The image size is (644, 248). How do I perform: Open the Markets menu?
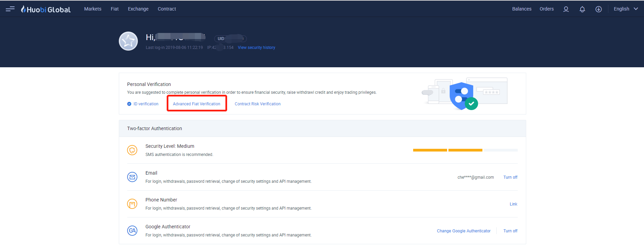point(93,9)
